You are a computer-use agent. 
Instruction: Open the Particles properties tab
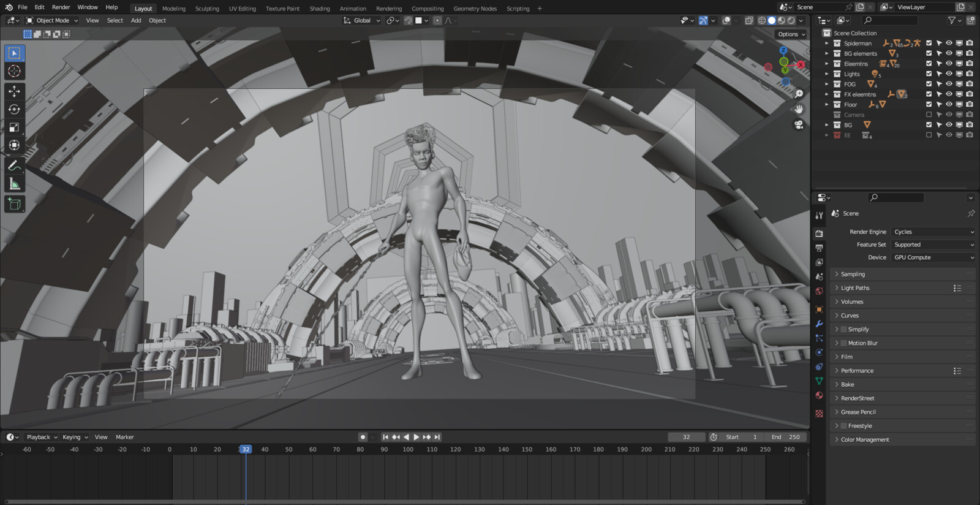tap(819, 338)
